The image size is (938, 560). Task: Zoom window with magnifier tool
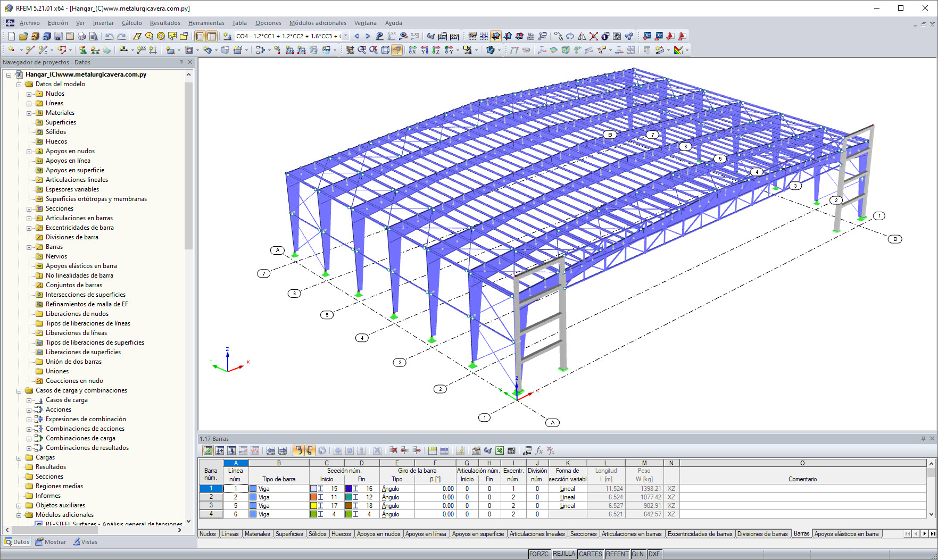(362, 50)
